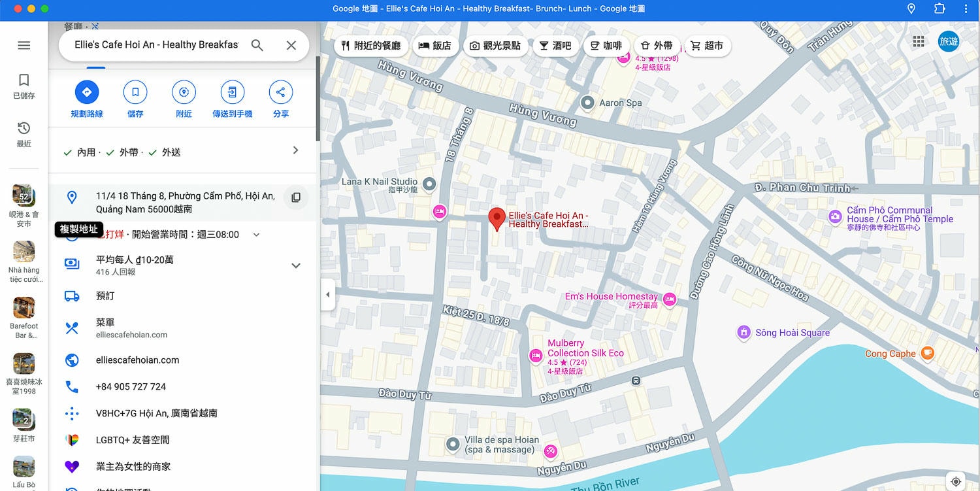This screenshot has height=491, width=980.
Task: Open Recents (最近) history
Action: 24,134
